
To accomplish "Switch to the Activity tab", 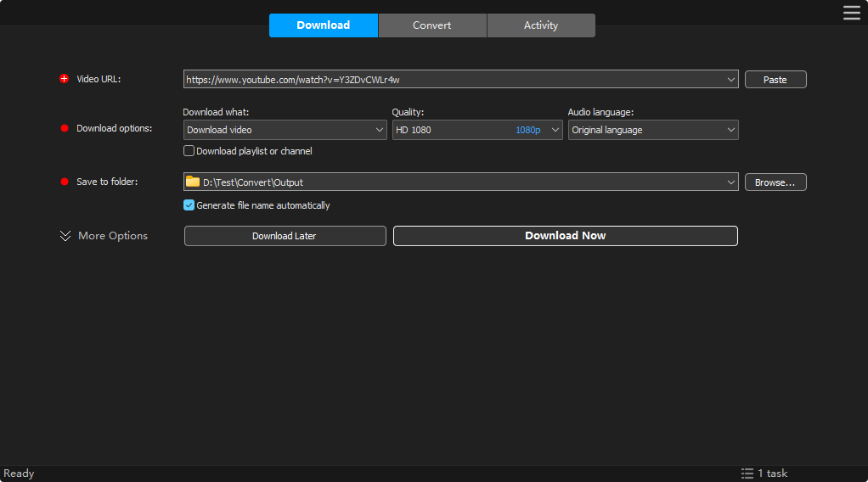I will [x=541, y=25].
